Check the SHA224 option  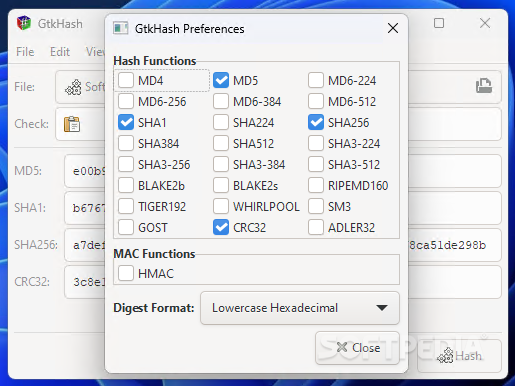(x=221, y=122)
